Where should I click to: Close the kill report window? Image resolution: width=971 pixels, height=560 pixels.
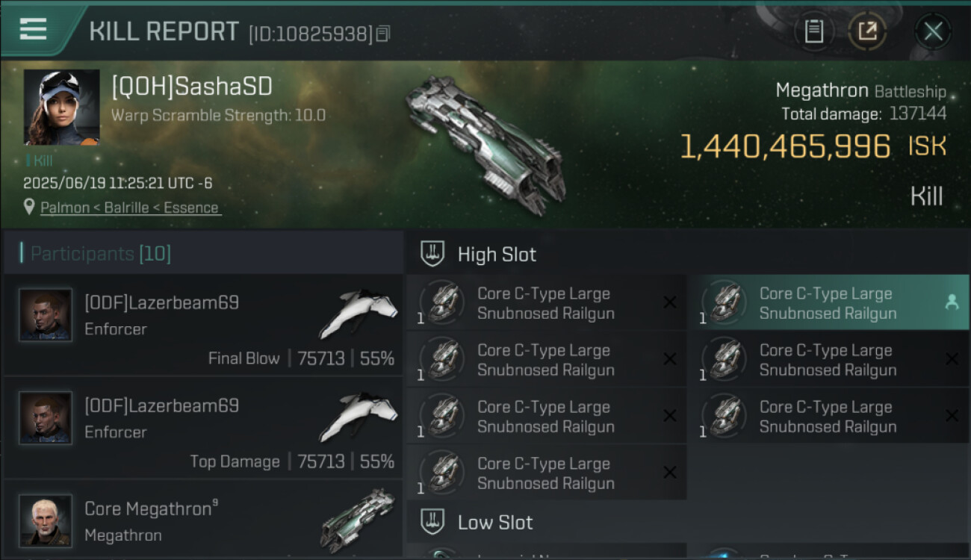(x=932, y=31)
